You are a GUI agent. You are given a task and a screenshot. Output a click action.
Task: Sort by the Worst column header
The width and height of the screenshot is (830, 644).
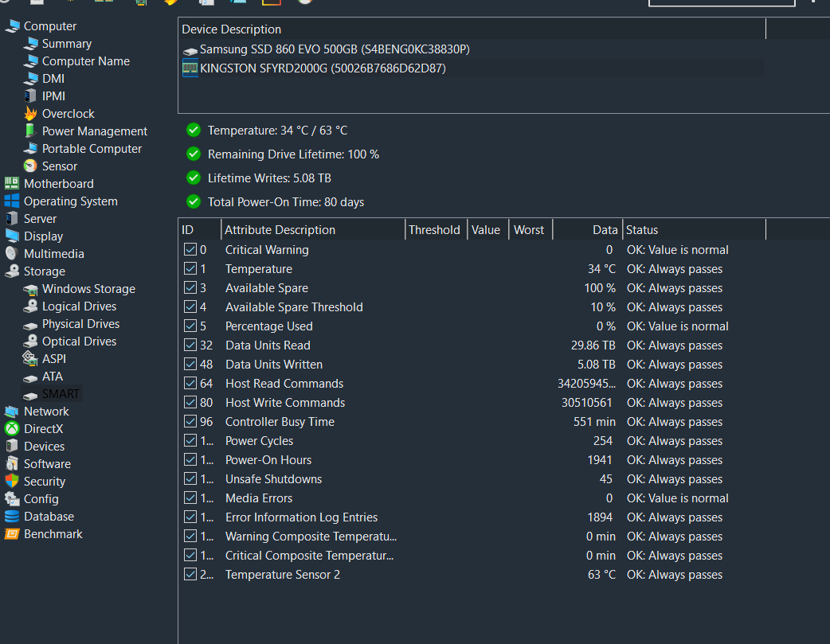coord(531,230)
